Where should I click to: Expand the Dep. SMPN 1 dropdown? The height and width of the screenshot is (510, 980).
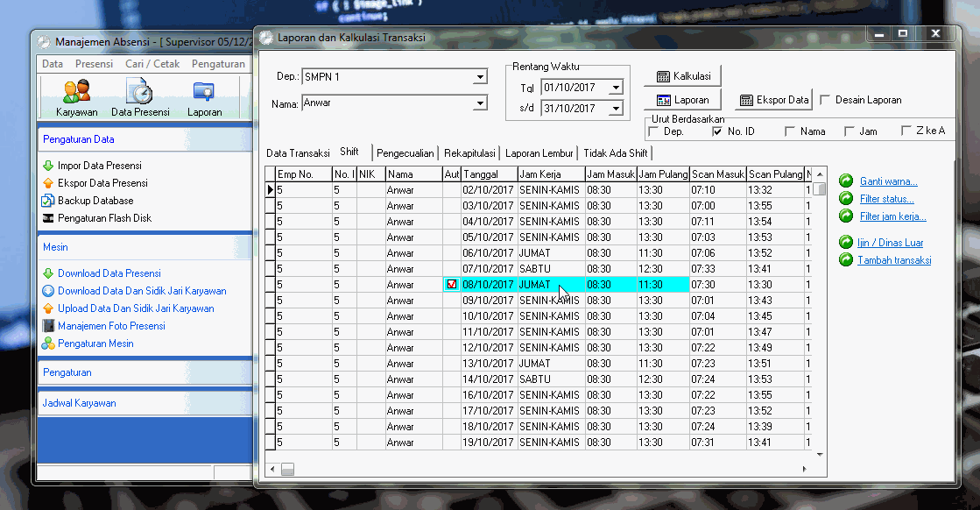[x=479, y=77]
